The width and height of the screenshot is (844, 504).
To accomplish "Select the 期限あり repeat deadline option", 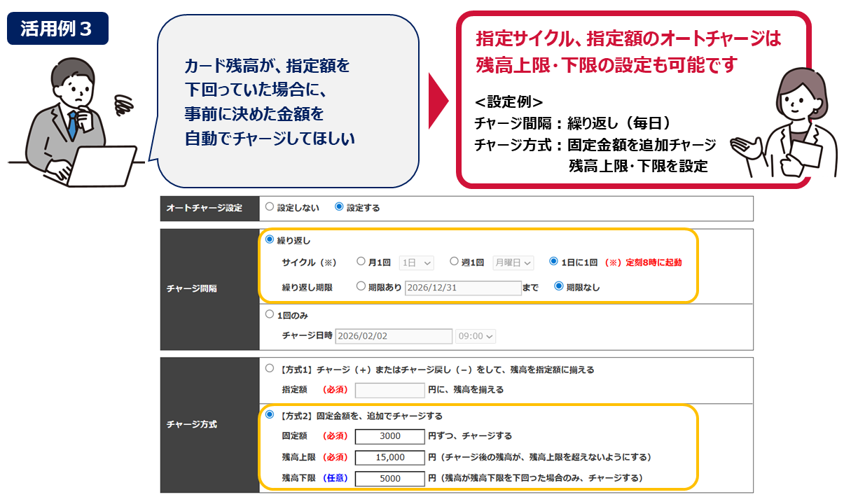I will (x=361, y=286).
